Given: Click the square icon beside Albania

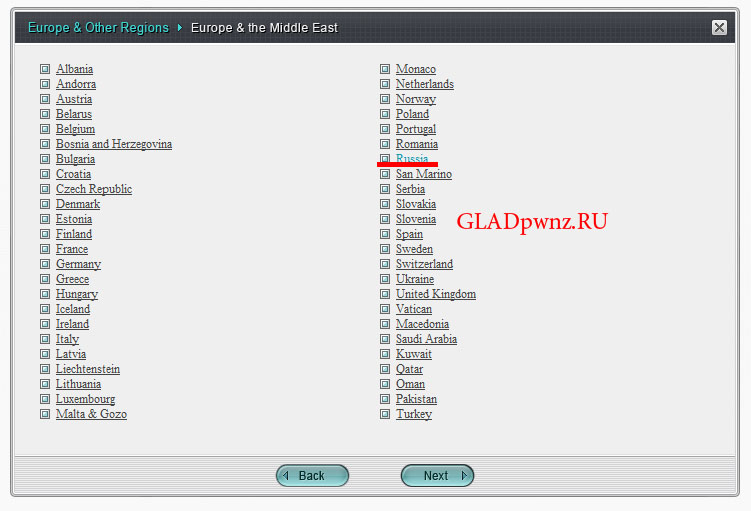Looking at the screenshot, I should point(45,69).
